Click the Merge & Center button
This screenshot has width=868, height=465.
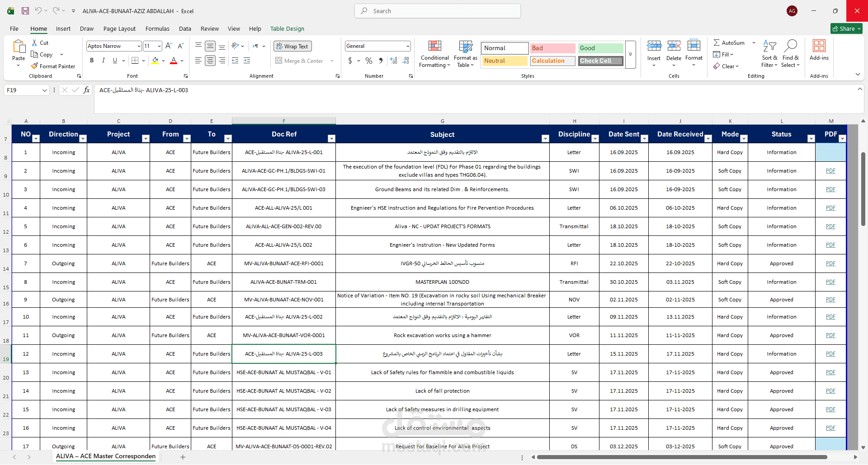point(299,61)
